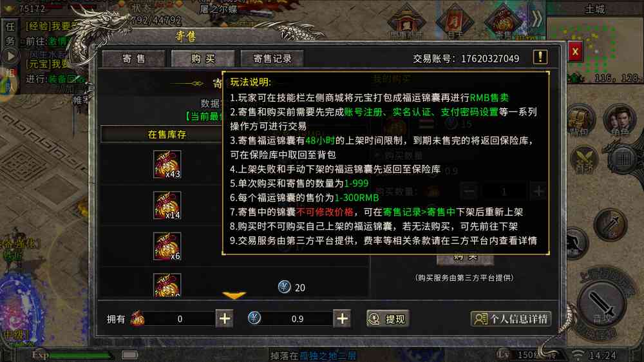Click the 提现 withdraw button

388,319
